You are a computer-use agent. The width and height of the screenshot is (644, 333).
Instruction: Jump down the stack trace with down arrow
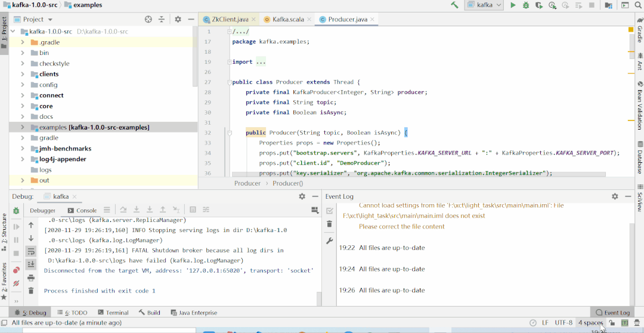click(x=31, y=238)
